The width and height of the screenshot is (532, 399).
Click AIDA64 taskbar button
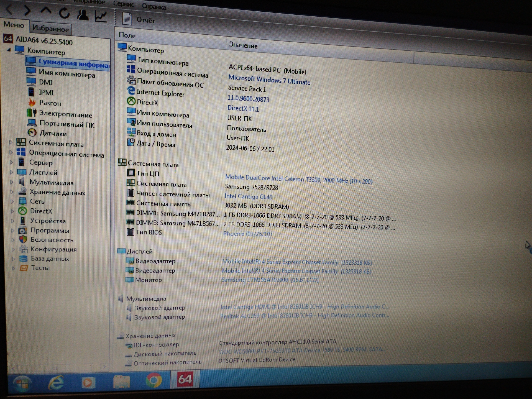click(185, 379)
